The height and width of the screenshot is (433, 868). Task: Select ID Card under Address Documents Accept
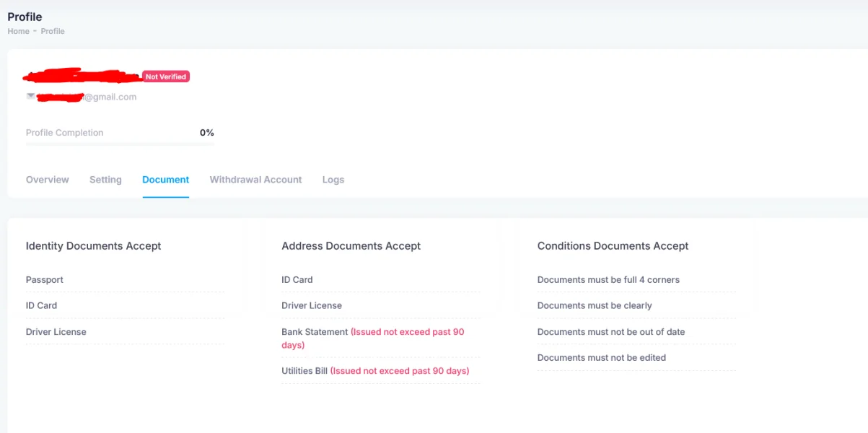[x=297, y=280]
